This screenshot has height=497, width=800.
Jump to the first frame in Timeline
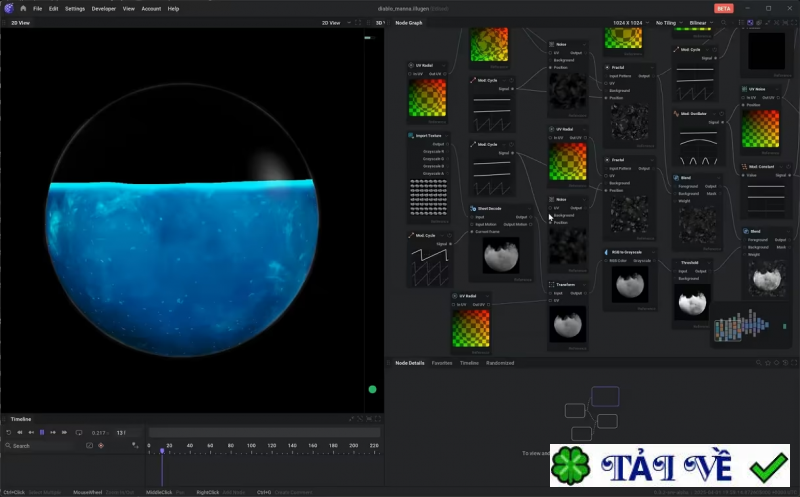point(20,432)
